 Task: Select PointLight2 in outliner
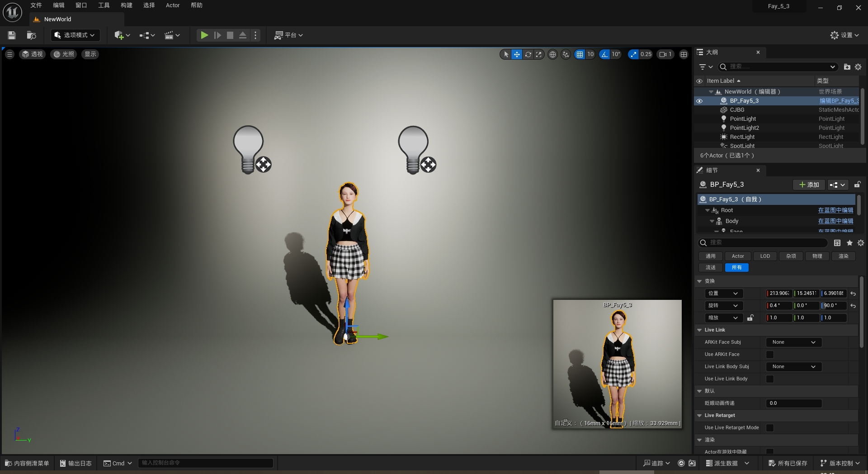click(x=744, y=128)
